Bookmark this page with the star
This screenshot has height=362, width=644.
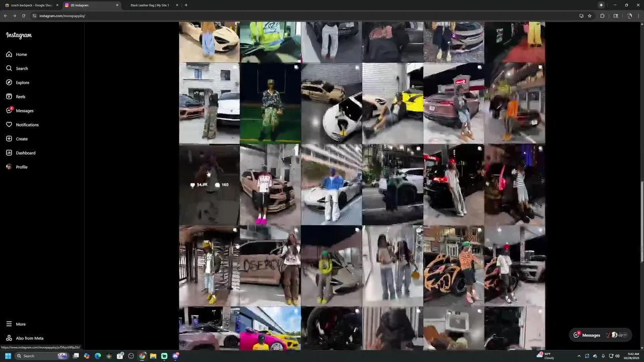click(x=590, y=16)
